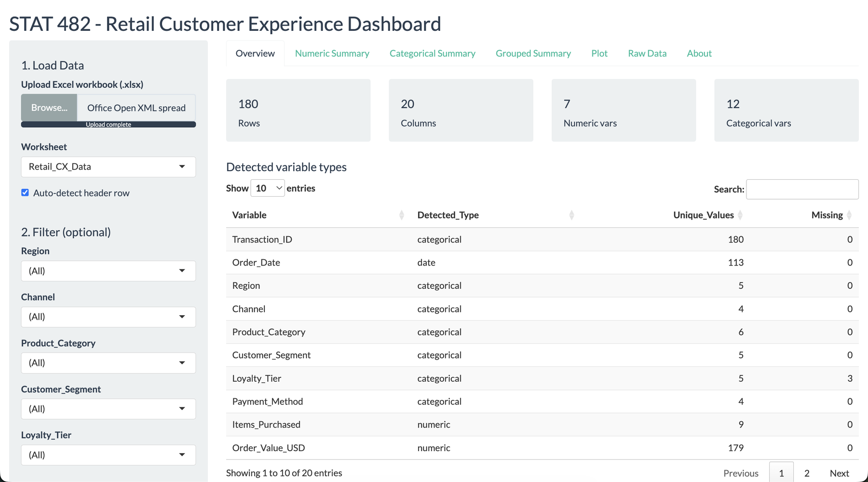Focus the table Search input field
868x482 pixels.
pyautogui.click(x=802, y=189)
